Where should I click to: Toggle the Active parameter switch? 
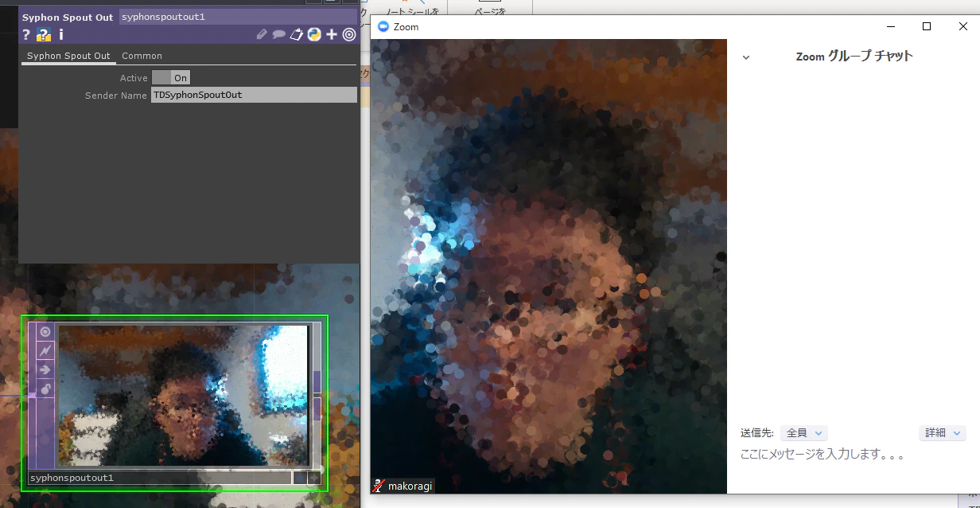[170, 77]
